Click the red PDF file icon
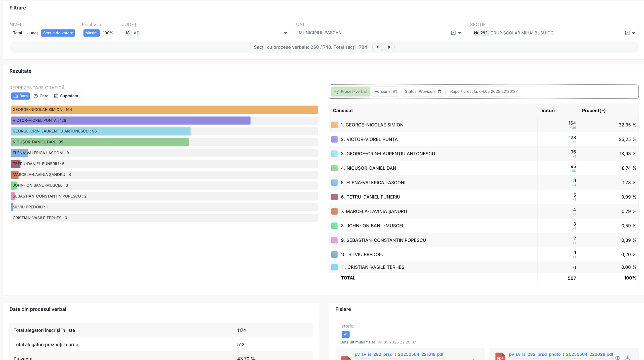Viewport: 644px width, 360px height. (500, 356)
